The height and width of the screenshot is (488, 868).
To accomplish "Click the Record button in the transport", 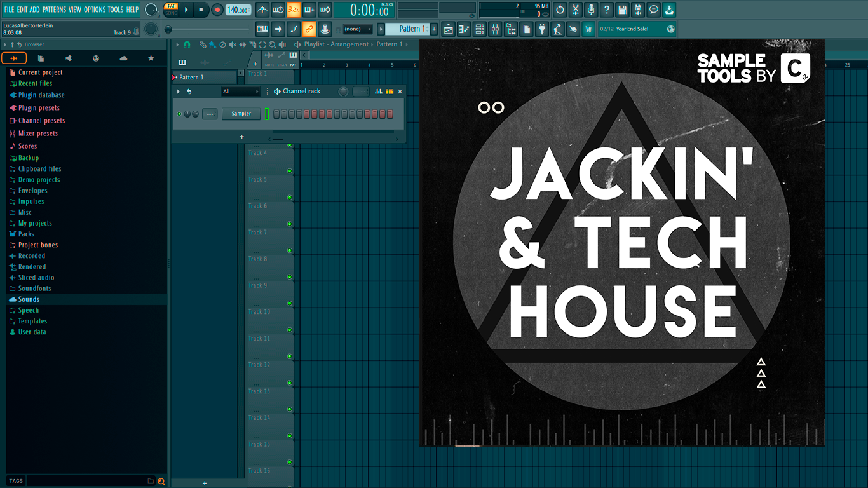I will tap(217, 10).
